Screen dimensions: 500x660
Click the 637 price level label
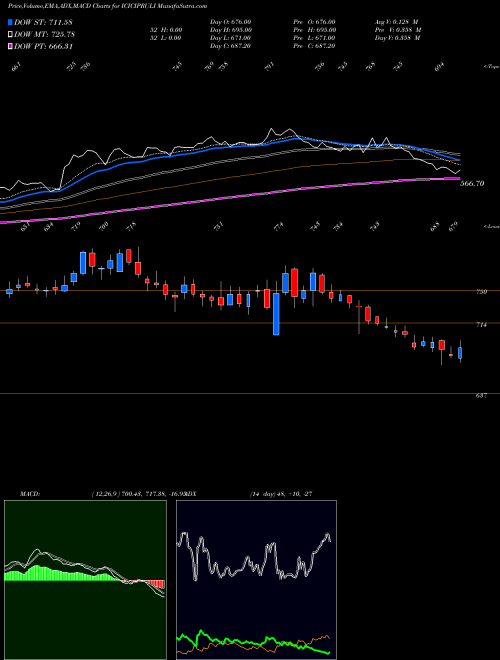pos(481,395)
